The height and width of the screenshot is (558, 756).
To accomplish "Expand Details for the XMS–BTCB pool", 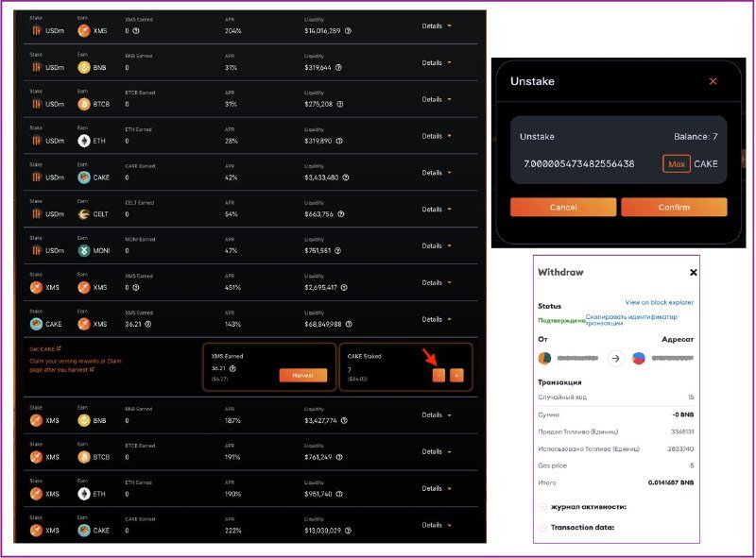I will coord(436,452).
